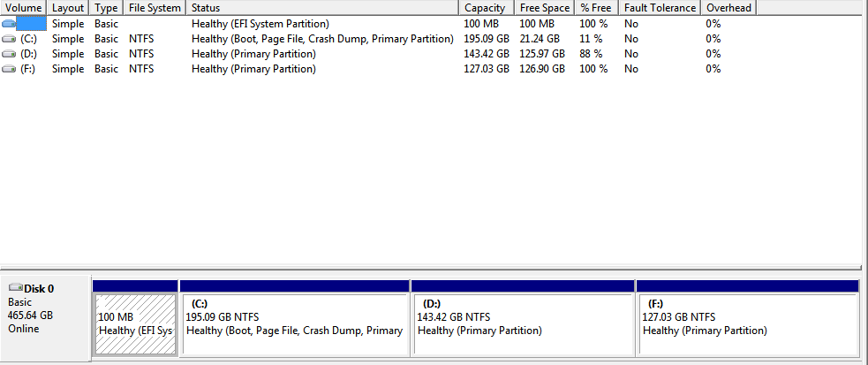Click the (D:) volume drive icon
This screenshot has height=365, width=868.
click(x=9, y=54)
